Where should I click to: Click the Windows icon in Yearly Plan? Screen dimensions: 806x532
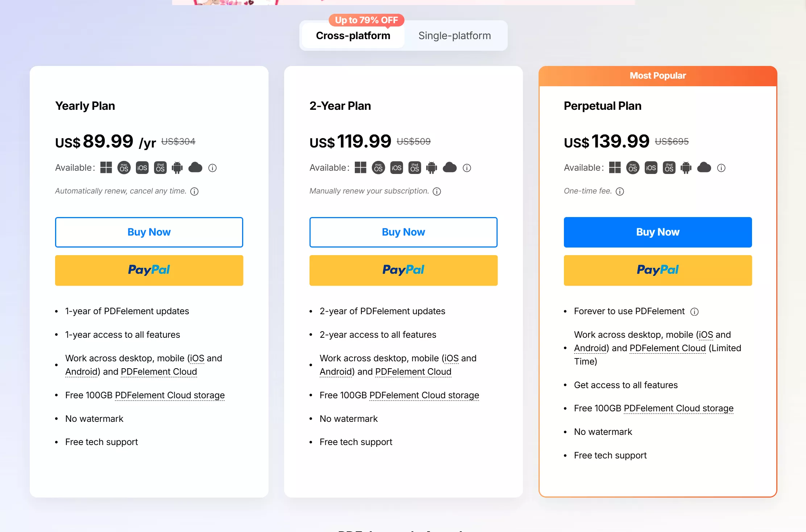tap(106, 168)
